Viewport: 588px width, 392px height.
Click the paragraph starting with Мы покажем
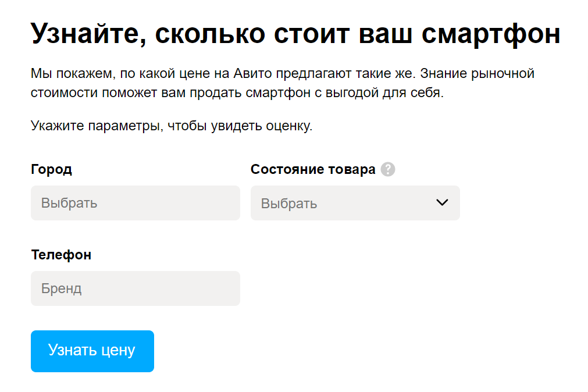(x=282, y=83)
